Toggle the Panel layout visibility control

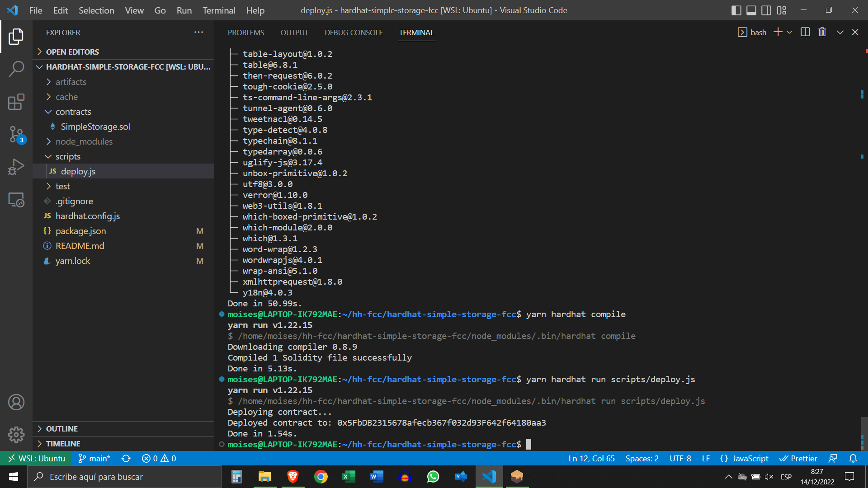[750, 10]
